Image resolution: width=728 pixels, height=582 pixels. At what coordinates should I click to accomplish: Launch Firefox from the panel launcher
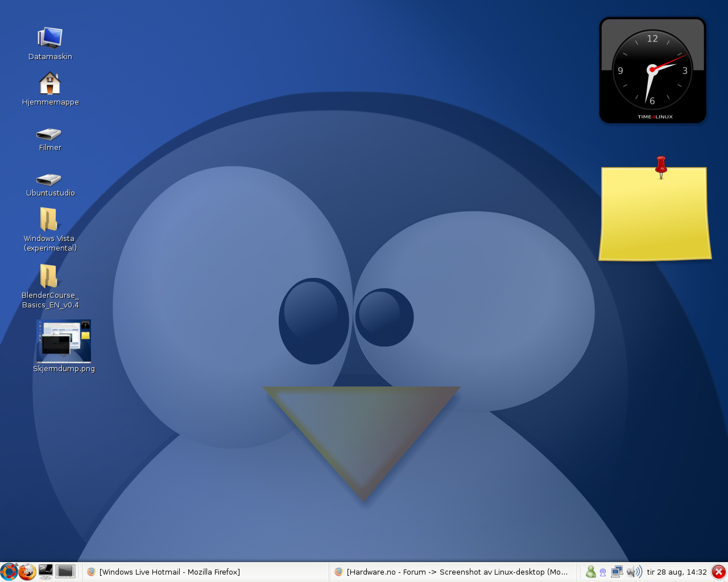27,572
